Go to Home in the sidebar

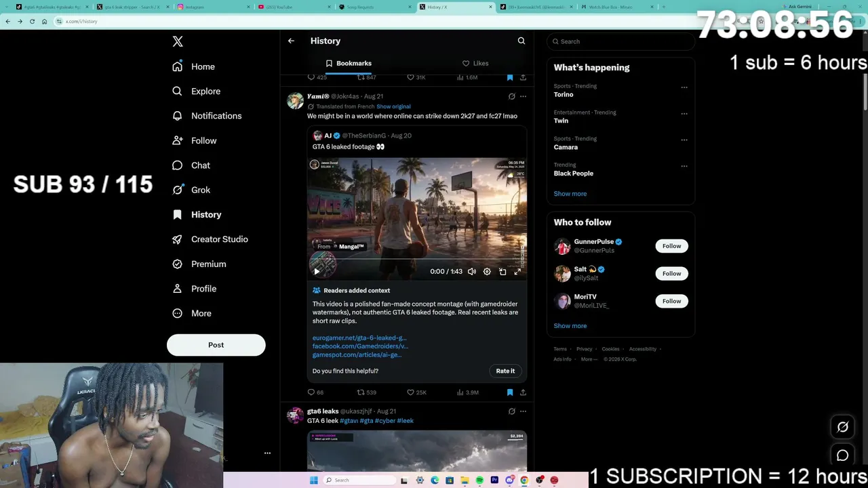coord(193,66)
